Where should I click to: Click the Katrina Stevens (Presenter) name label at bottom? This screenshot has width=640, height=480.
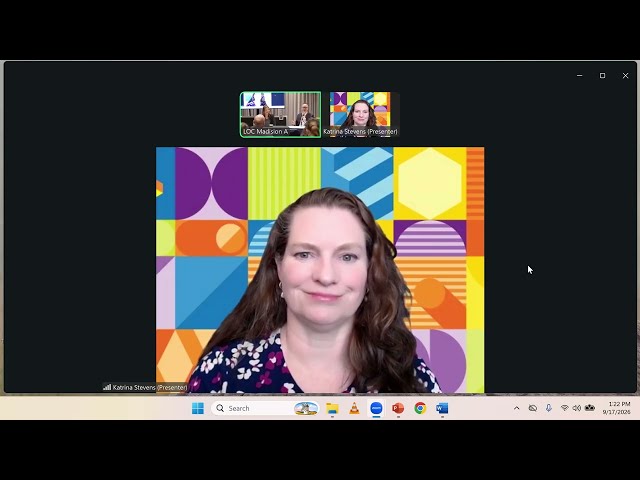click(150, 387)
